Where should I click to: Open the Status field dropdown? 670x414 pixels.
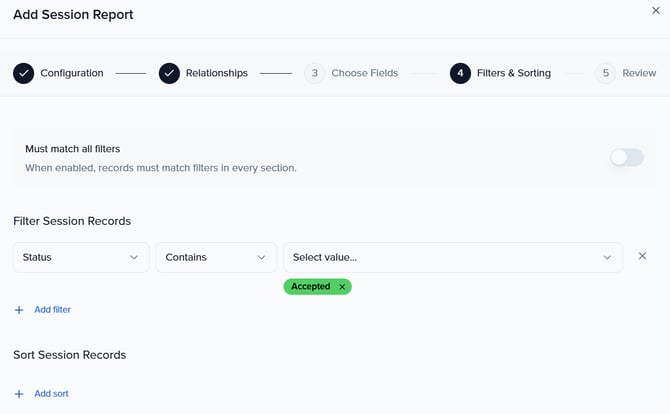tap(81, 257)
